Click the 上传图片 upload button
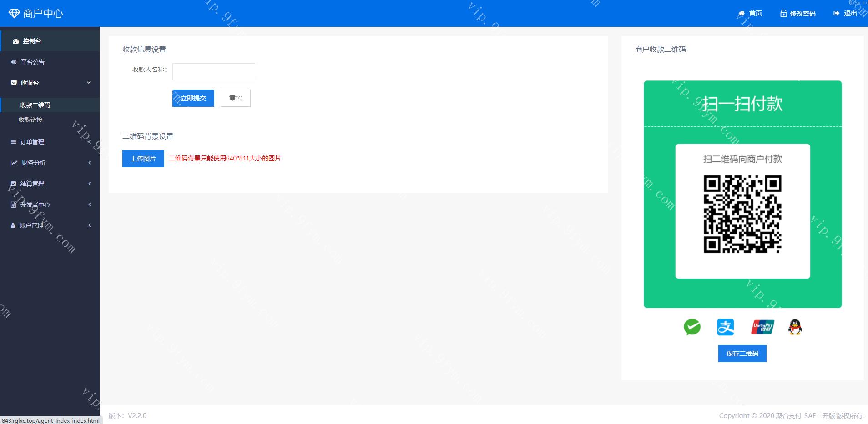Screen dimensions: 868x424 [143, 159]
